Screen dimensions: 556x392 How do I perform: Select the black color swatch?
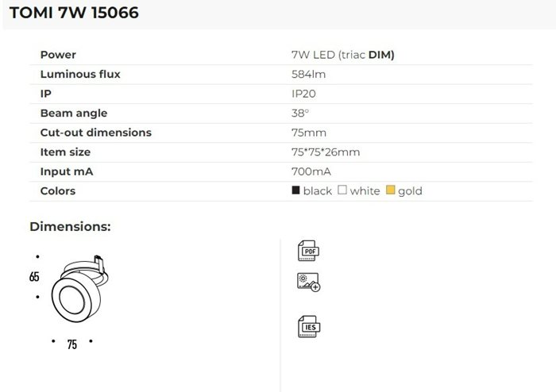[296, 190]
